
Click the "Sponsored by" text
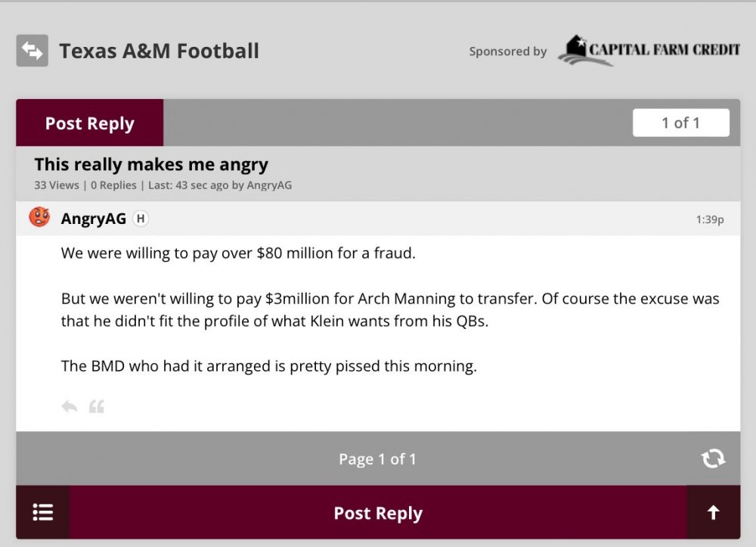point(507,51)
